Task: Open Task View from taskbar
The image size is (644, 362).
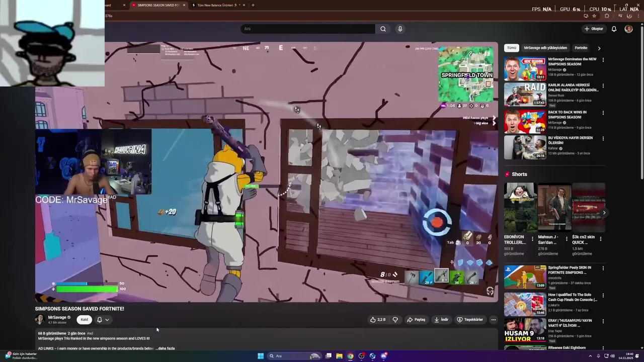Action: pyautogui.click(x=329, y=356)
